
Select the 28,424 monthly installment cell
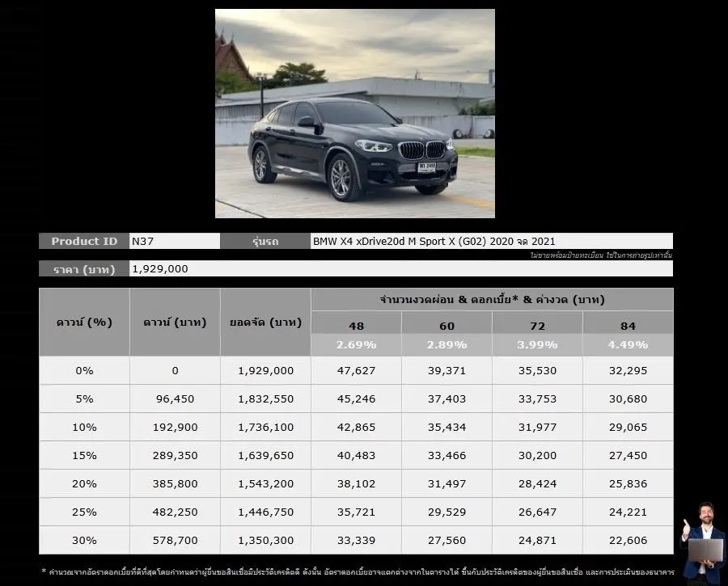click(x=537, y=483)
